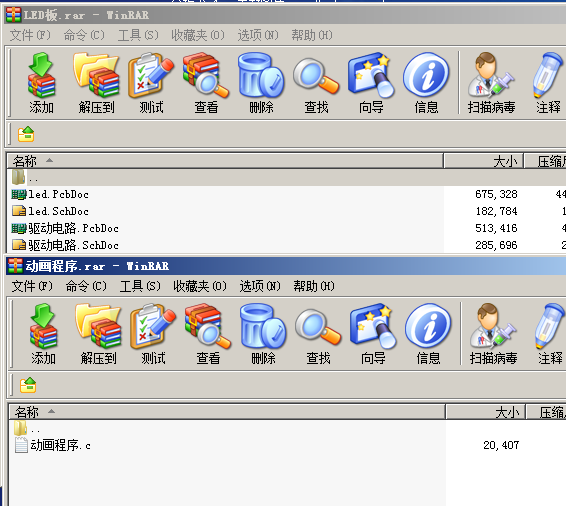
Task: Open 工具(S) menu in LED板.rar window
Action: tap(138, 35)
